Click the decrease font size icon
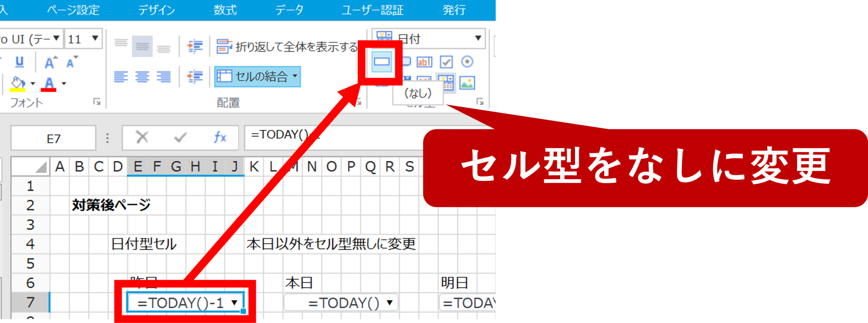 [72, 62]
